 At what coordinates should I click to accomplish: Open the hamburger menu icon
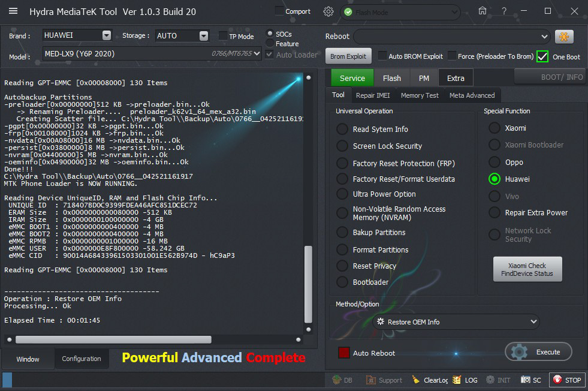click(x=13, y=11)
